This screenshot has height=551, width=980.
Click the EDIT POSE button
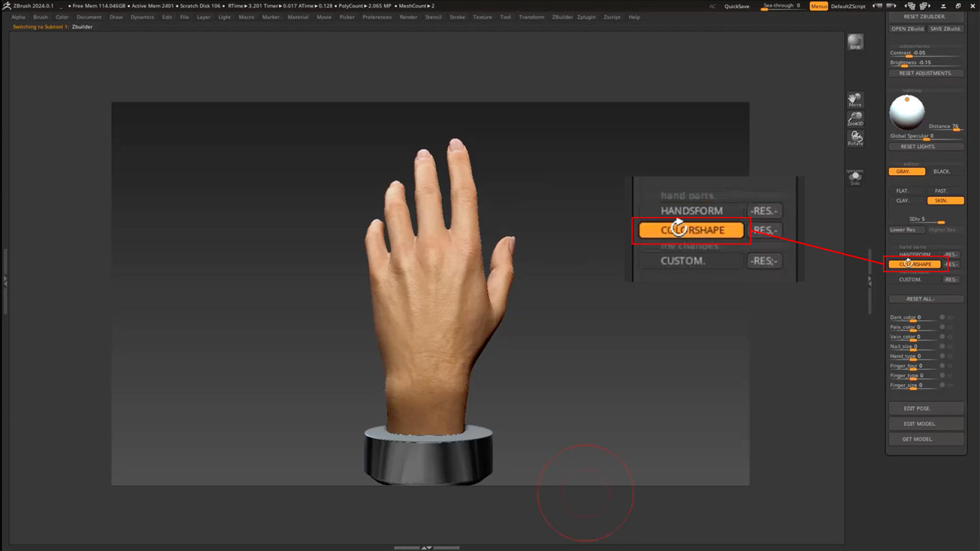pyautogui.click(x=925, y=408)
